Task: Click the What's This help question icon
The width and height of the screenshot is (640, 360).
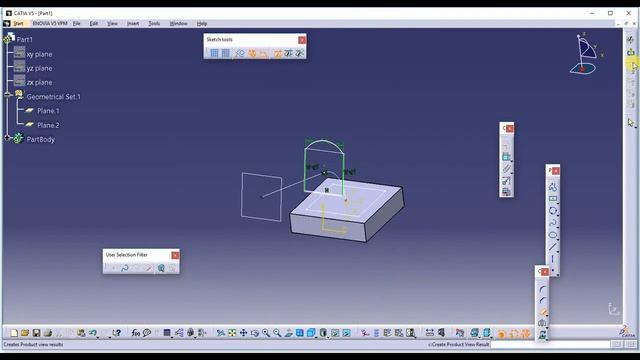Action: tap(117, 333)
